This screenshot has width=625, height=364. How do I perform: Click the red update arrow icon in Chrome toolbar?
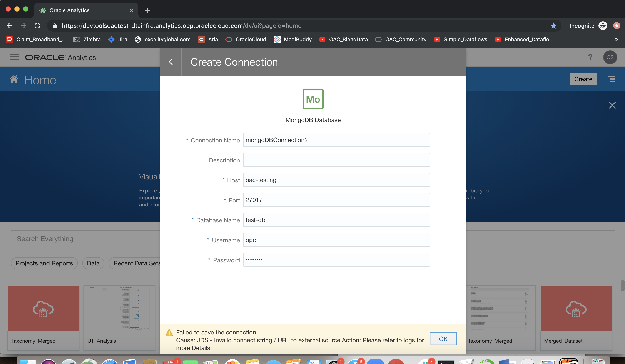[x=617, y=25]
